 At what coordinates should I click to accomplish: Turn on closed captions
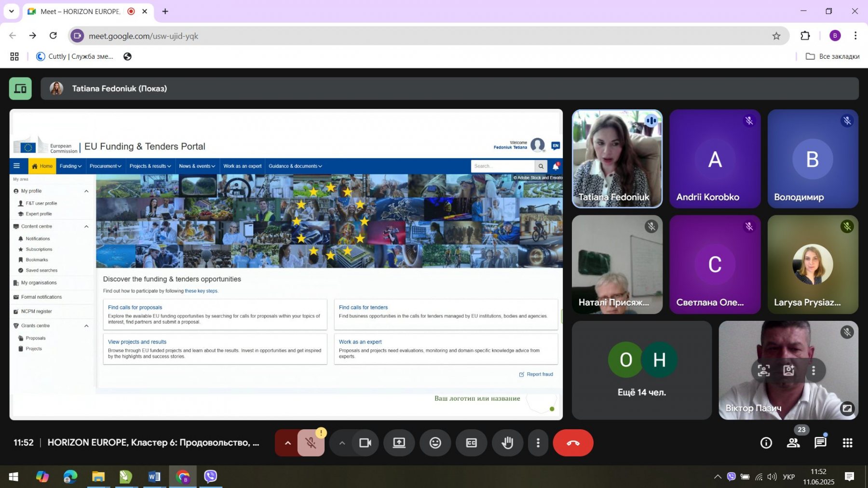point(471,443)
